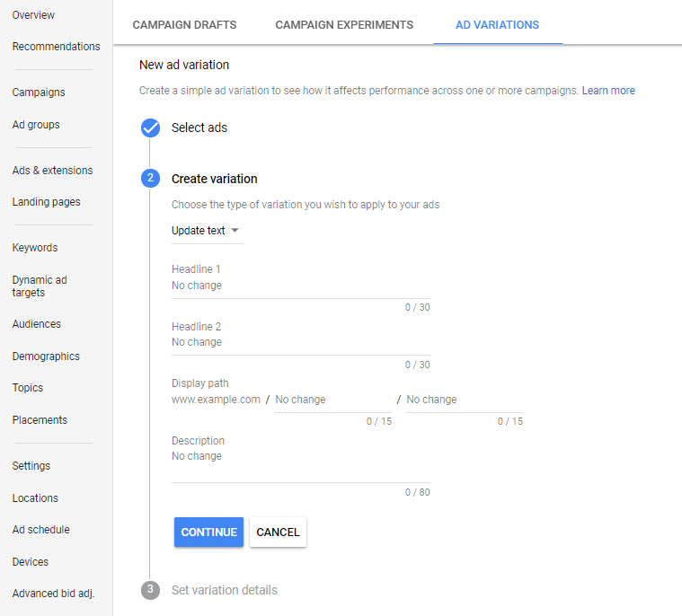Click the second display path field
This screenshot has height=616, width=682.
tap(464, 400)
